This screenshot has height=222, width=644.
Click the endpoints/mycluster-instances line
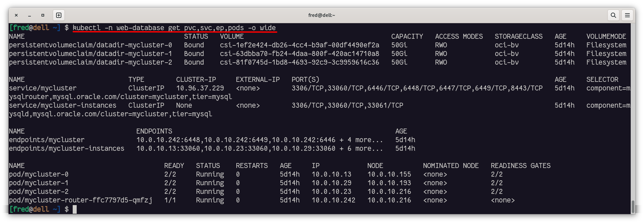(66, 148)
